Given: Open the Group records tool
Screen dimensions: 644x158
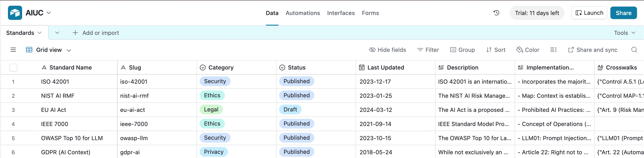Looking at the screenshot, I should pos(462,50).
